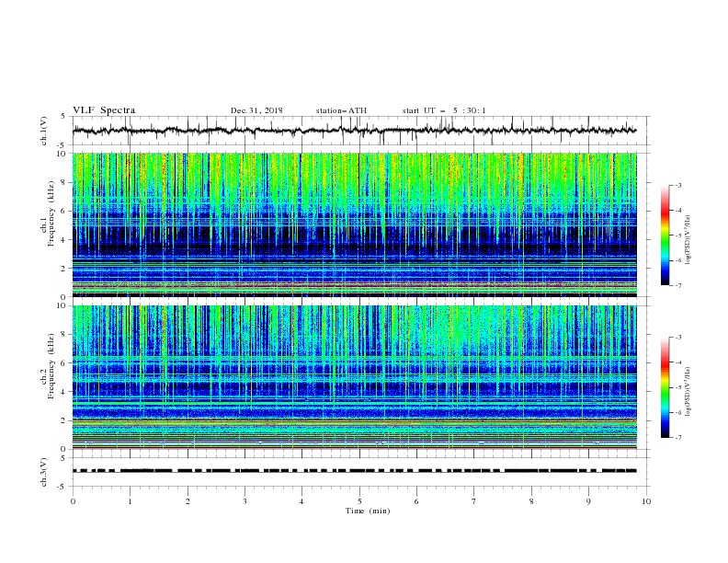This screenshot has width=728, height=563.
Task: Click the ch.2 spectrogram panel
Action: [x=355, y=377]
